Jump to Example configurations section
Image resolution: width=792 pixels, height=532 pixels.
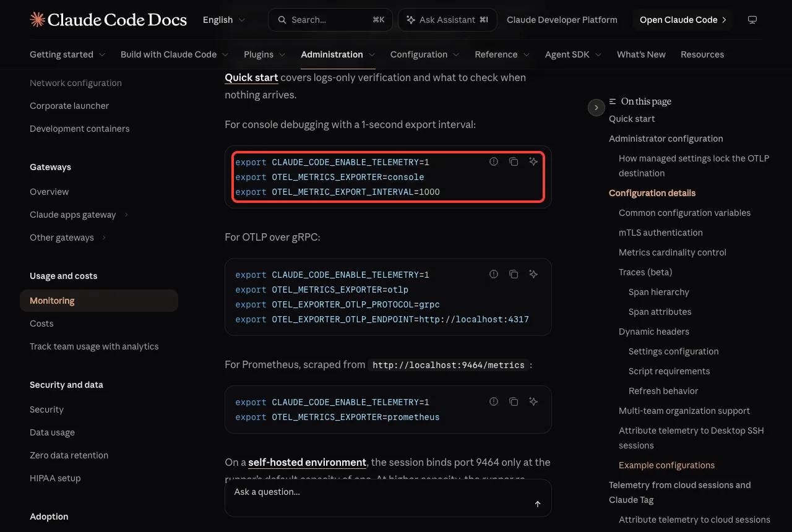pos(666,465)
